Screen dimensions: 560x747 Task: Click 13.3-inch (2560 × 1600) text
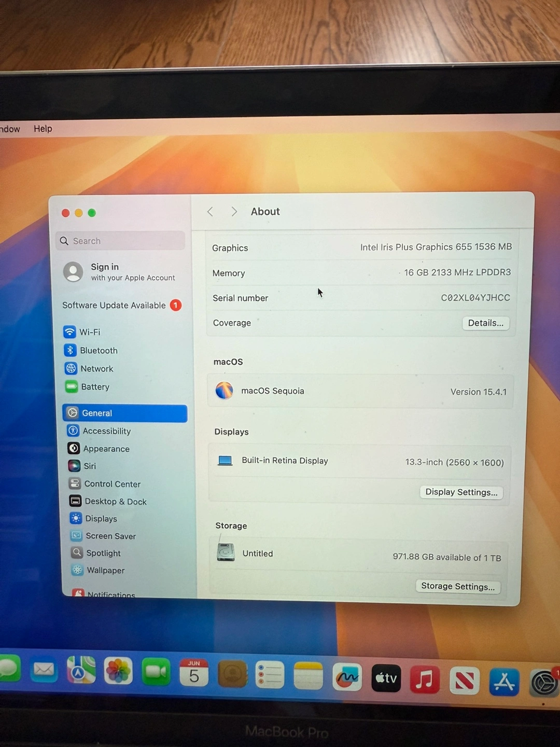tap(455, 462)
